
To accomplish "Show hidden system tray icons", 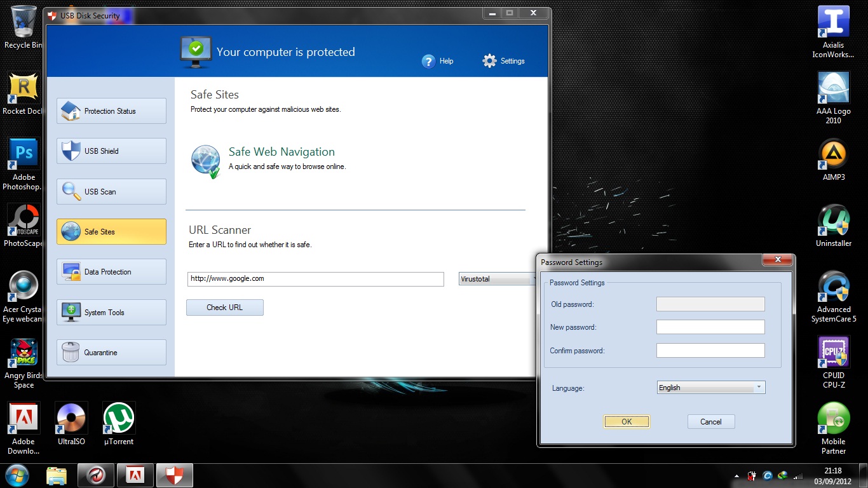I will [737, 475].
